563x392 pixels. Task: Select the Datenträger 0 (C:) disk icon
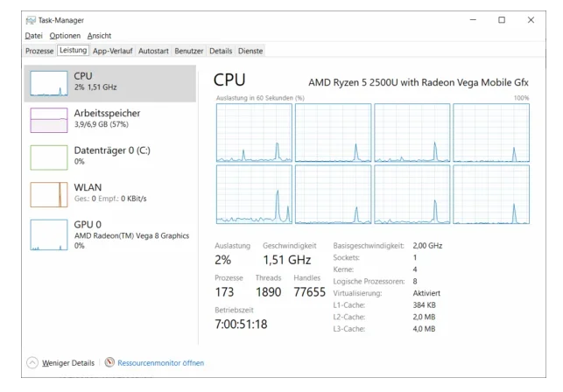point(49,157)
